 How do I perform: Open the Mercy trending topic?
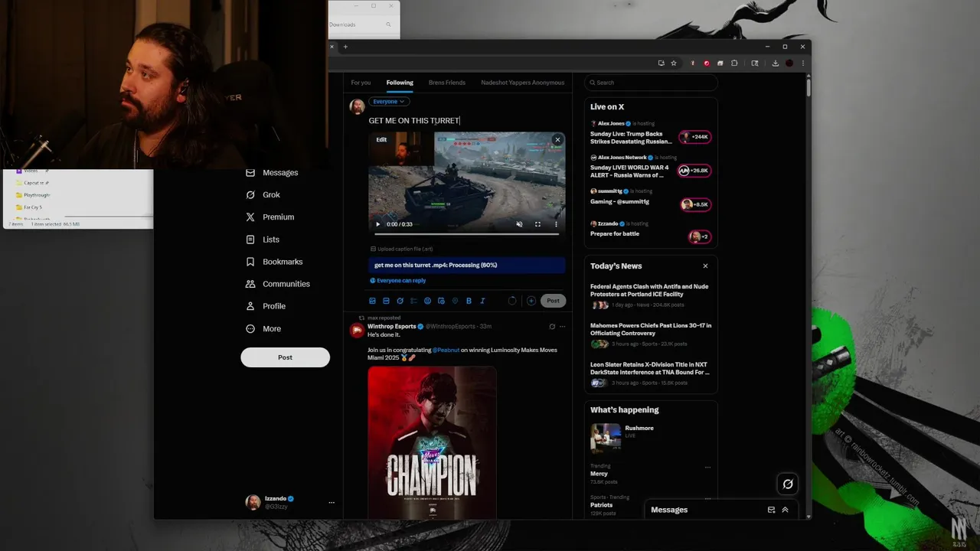pos(599,474)
